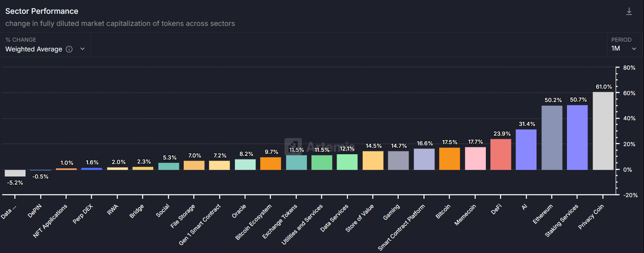This screenshot has width=644, height=253.
Task: Click the Store of Value bar
Action: click(x=373, y=160)
